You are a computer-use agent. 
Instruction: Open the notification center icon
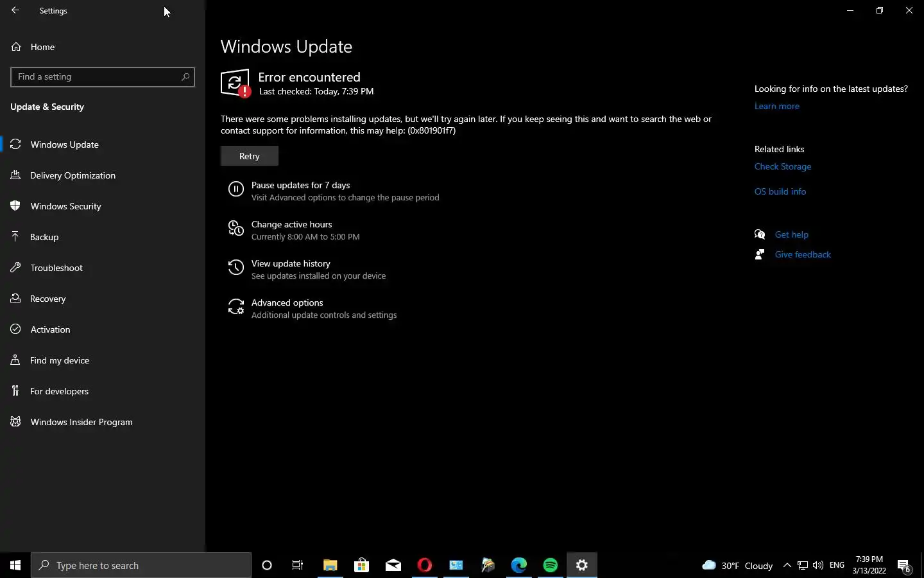click(904, 566)
